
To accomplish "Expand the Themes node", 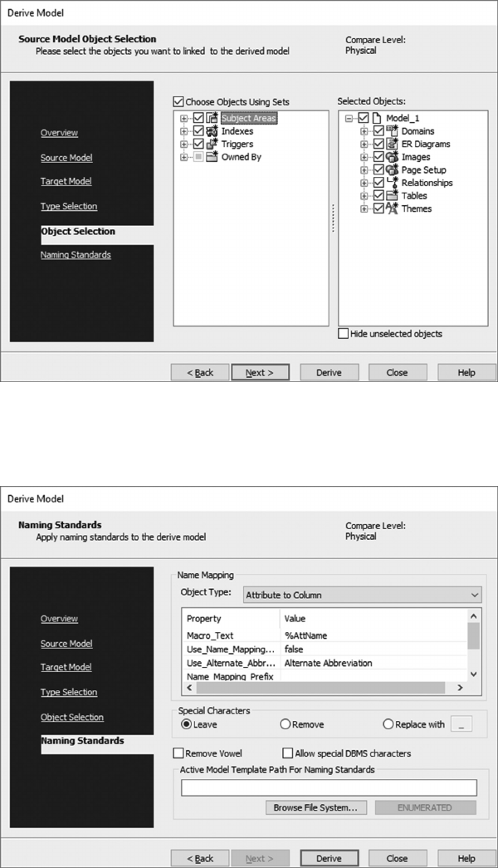I will click(364, 209).
